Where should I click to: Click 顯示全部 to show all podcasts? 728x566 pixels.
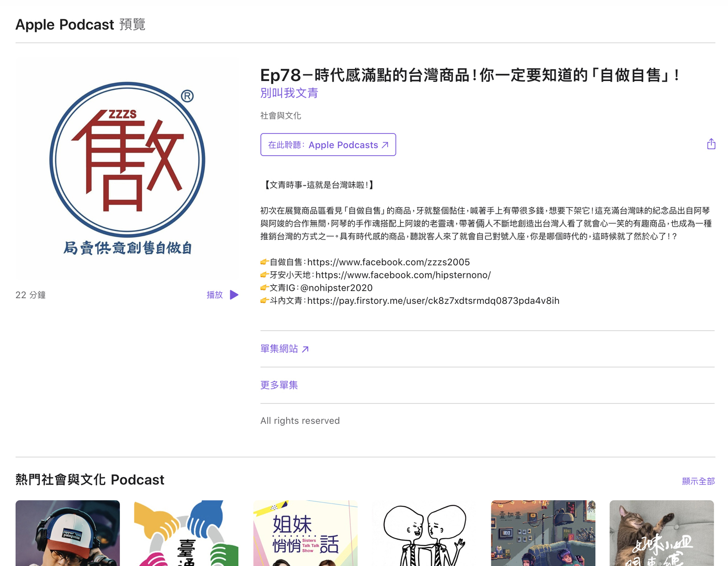[x=698, y=481]
